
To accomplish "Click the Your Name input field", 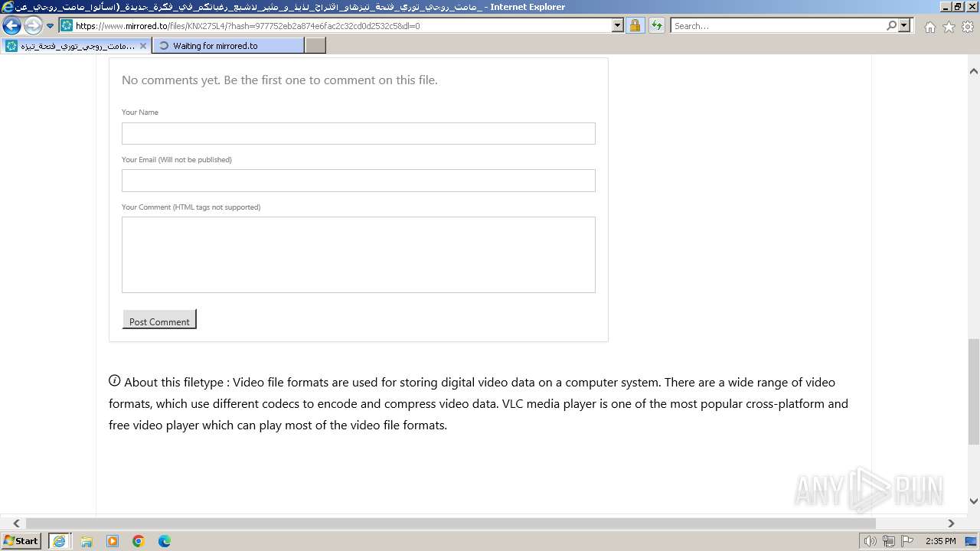I will 358,133.
